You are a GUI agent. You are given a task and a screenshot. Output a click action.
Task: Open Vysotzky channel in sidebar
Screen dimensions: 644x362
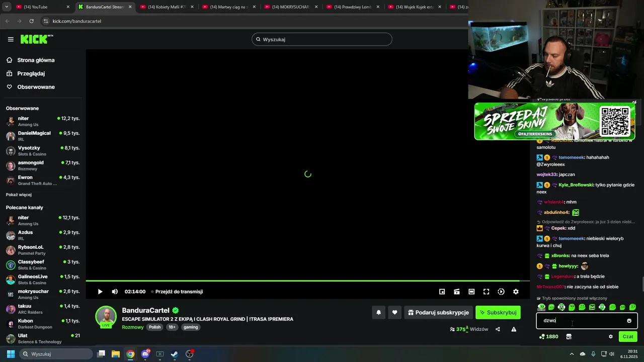[43, 151]
